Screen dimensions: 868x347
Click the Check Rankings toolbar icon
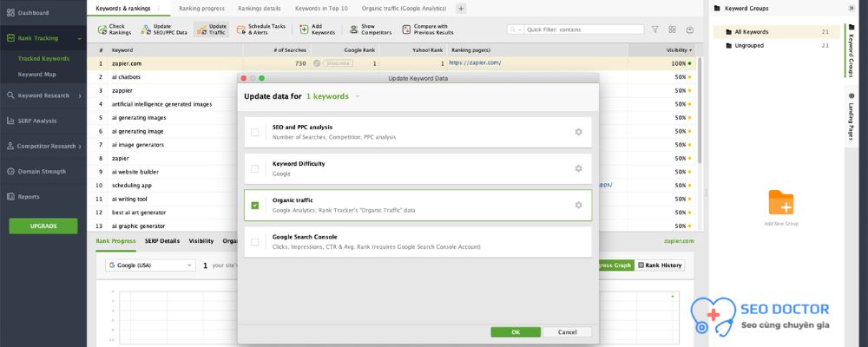(100, 29)
